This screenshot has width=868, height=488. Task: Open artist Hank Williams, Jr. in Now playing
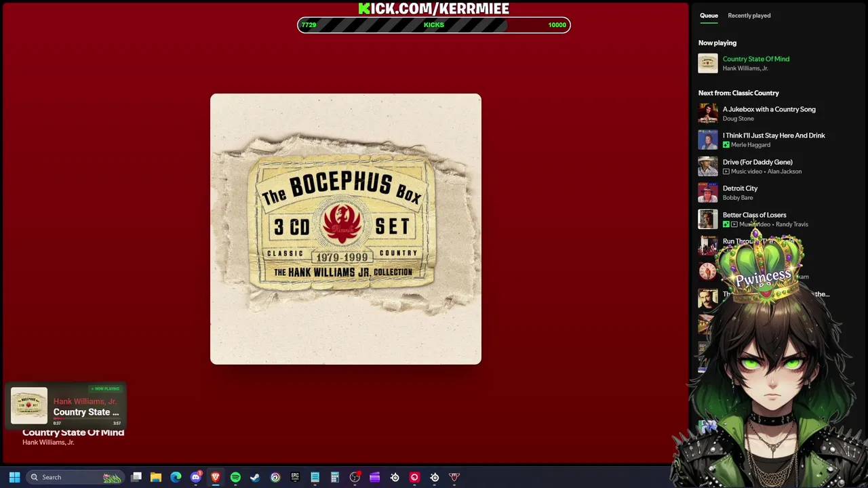(745, 68)
